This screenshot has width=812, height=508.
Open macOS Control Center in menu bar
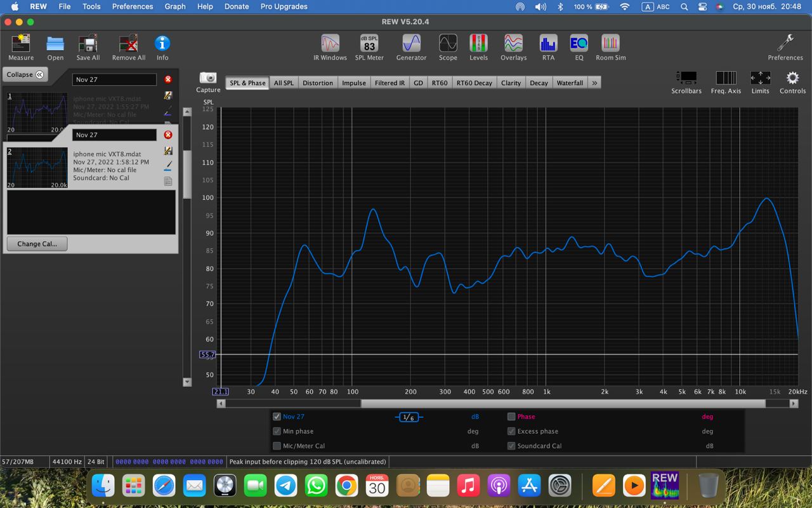coord(702,6)
